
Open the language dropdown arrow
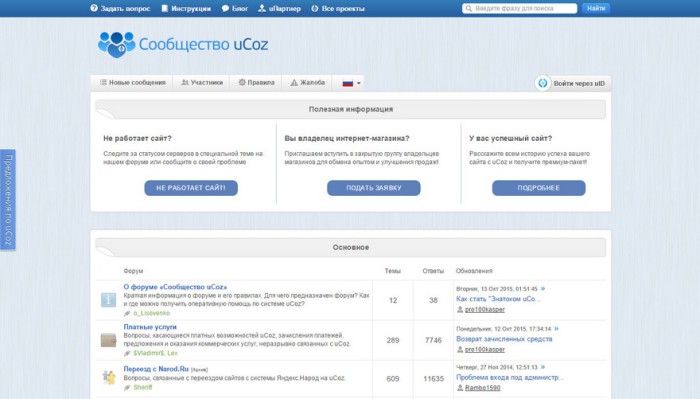[358, 83]
